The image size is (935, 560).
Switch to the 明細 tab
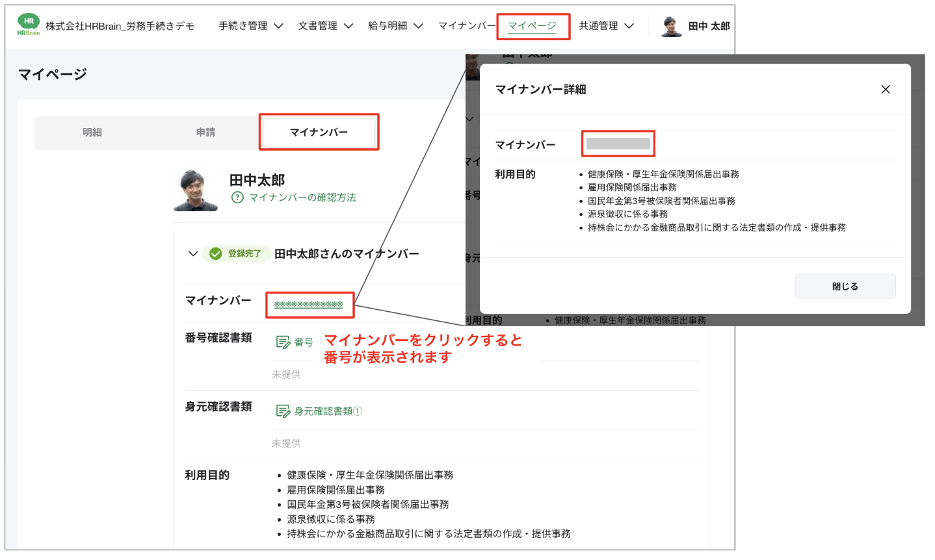(x=92, y=132)
